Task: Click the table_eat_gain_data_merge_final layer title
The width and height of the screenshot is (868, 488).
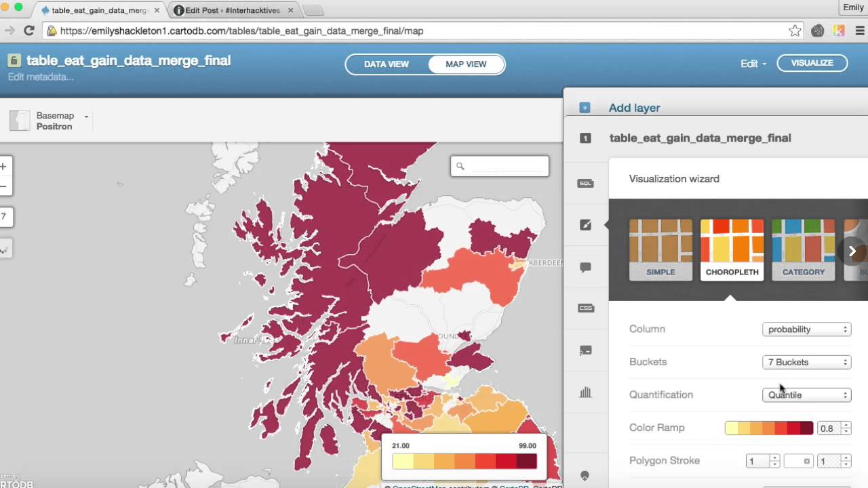Action: [701, 138]
